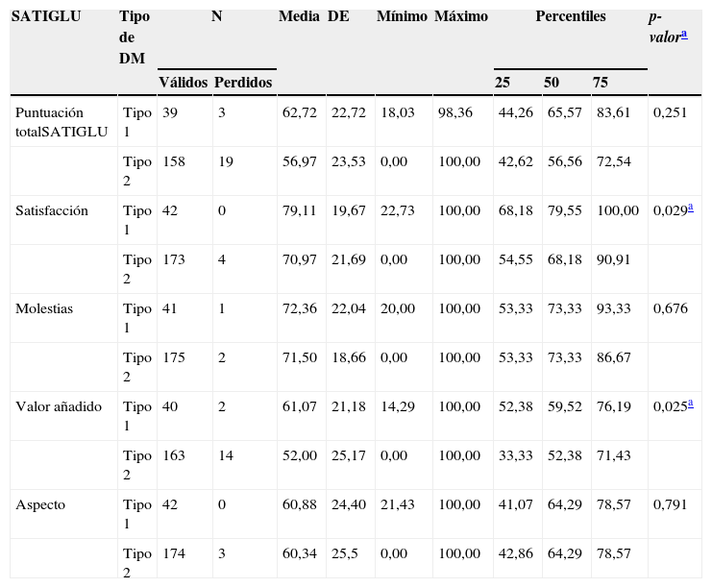Select the 98,36 maximum value cell
The image size is (712, 588).
pos(456,112)
